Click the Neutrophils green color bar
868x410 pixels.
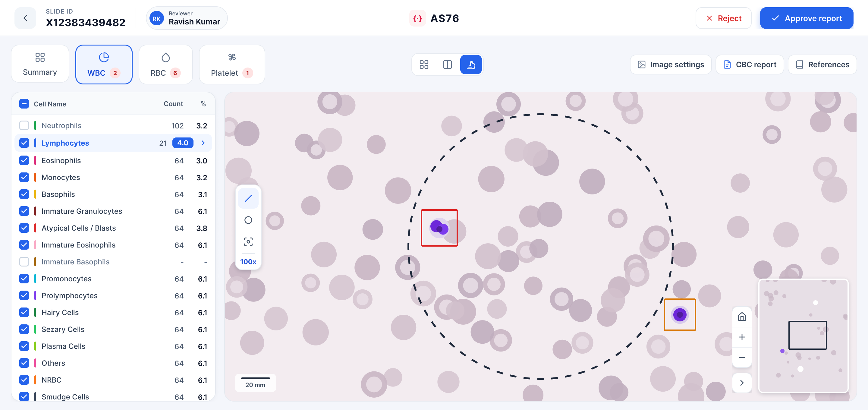click(x=35, y=125)
